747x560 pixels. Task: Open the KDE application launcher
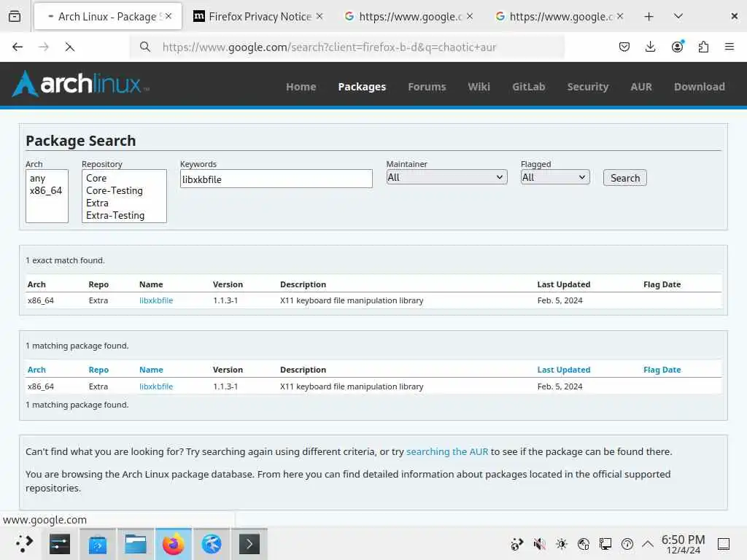point(23,543)
